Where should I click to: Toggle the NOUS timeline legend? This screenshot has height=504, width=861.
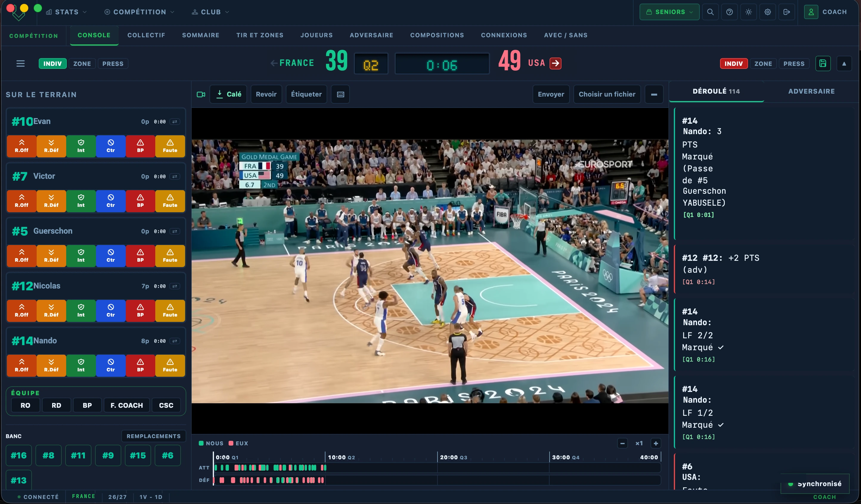211,443
